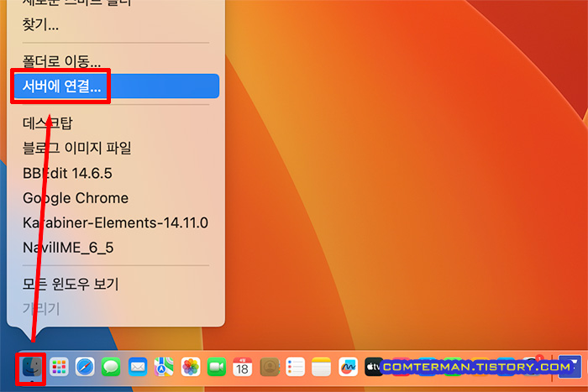Select 모든 윈도우 보기 menu item
588x392 pixels.
coord(116,284)
